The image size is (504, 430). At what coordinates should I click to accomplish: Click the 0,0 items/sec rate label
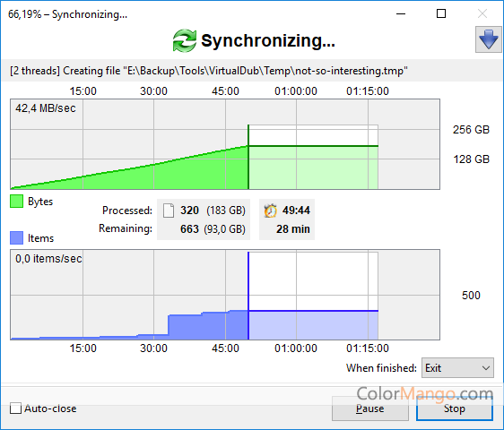pyautogui.click(x=48, y=259)
